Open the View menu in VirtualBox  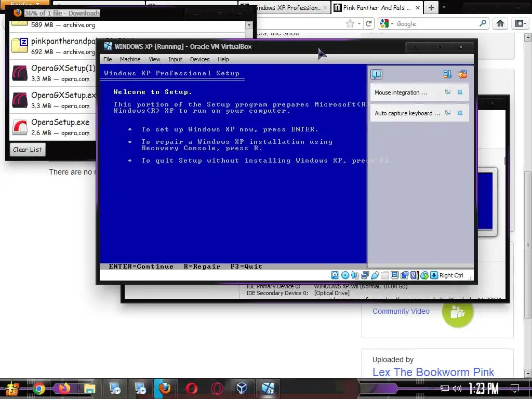pos(154,59)
